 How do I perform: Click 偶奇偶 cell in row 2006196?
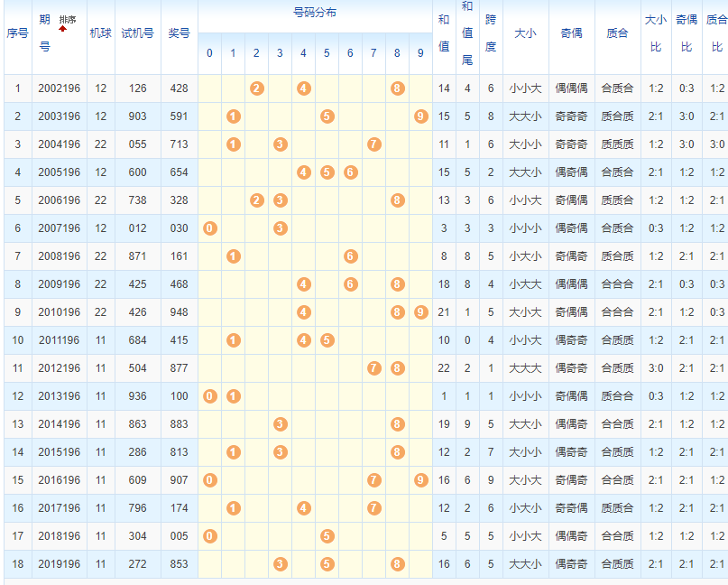(x=571, y=200)
